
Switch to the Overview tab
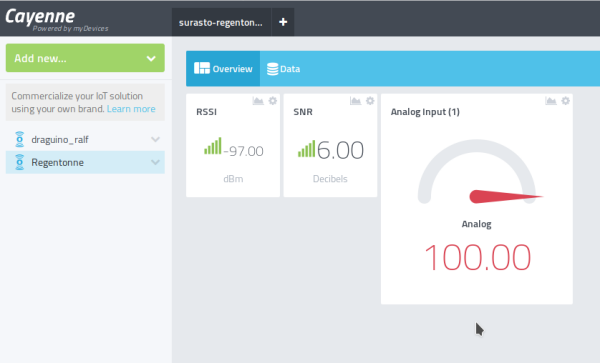(x=223, y=68)
